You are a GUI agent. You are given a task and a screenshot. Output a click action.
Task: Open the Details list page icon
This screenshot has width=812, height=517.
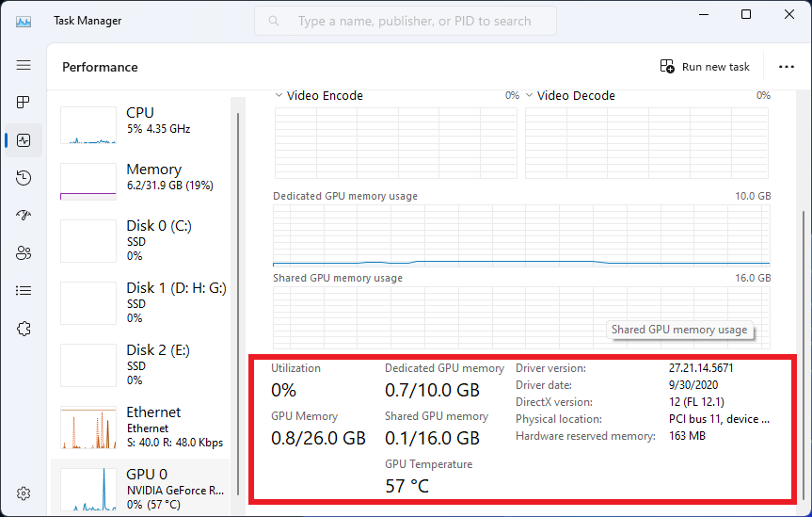point(24,290)
